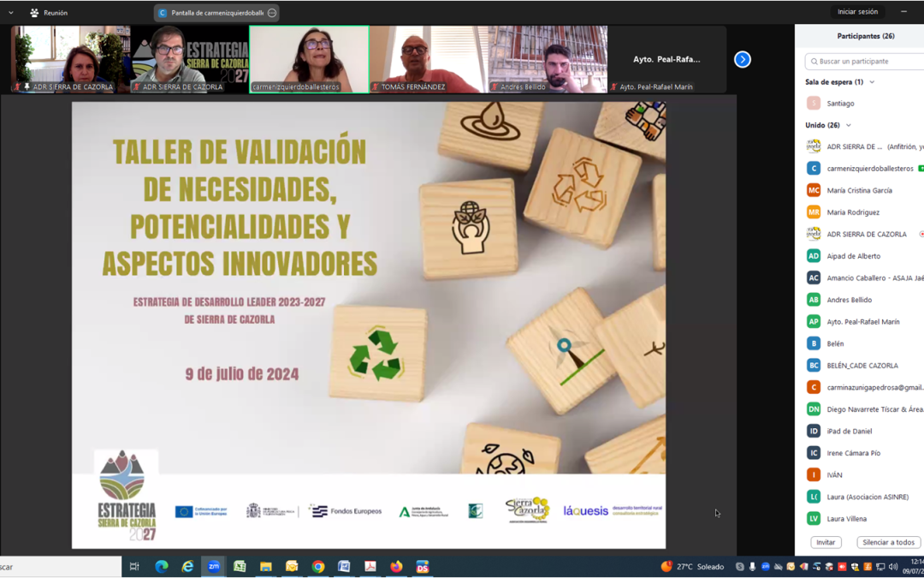The height and width of the screenshot is (578, 924).
Task: Collapse the Sala de espera section
Action: pyautogui.click(x=872, y=82)
